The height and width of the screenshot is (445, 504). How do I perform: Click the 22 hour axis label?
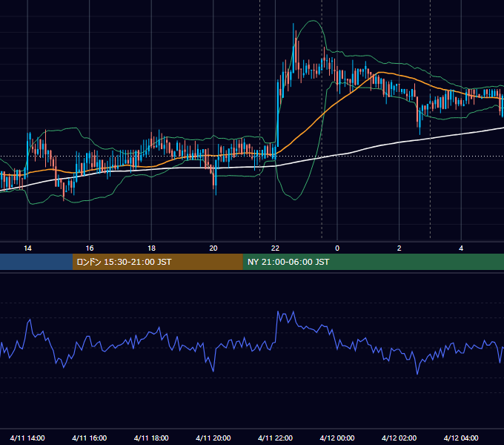pyautogui.click(x=275, y=248)
